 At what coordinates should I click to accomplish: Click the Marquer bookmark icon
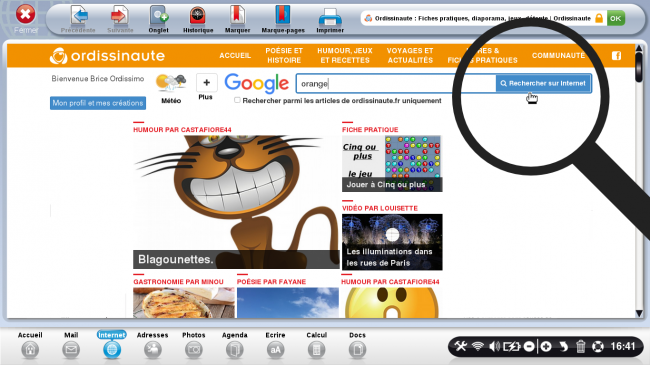(238, 17)
